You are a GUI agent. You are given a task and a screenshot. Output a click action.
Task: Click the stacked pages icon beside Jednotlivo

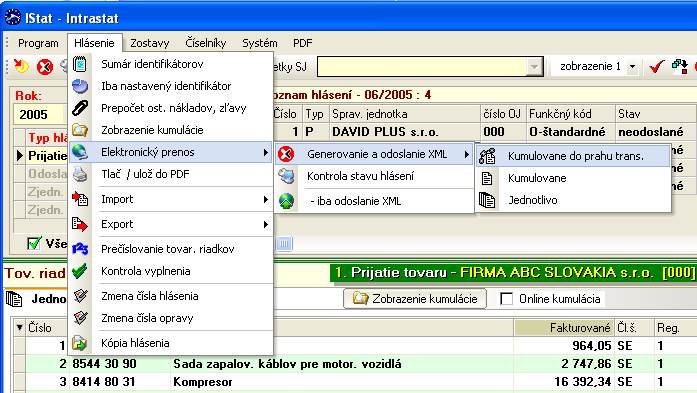coord(487,200)
